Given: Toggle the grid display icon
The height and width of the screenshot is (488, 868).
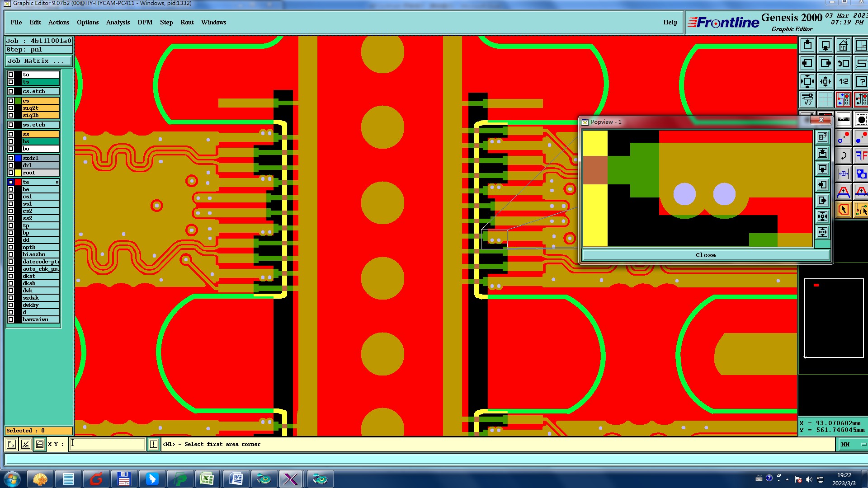Looking at the screenshot, I should [x=825, y=99].
